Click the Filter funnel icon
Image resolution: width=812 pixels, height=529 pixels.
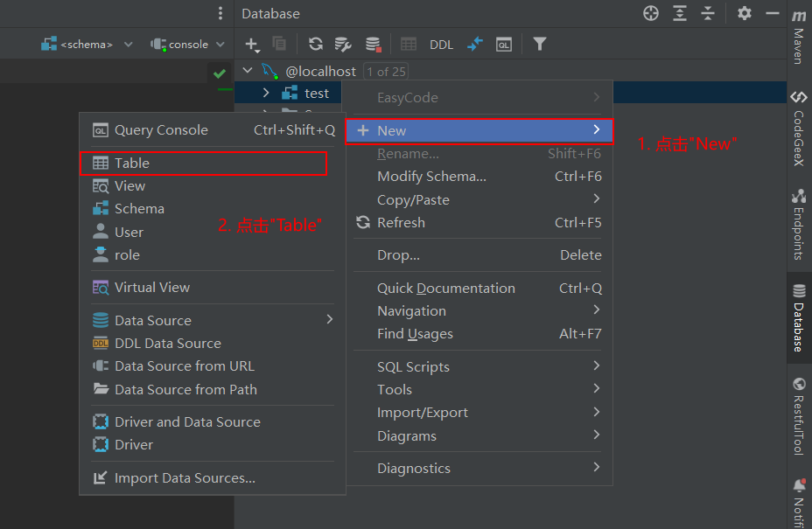click(540, 44)
